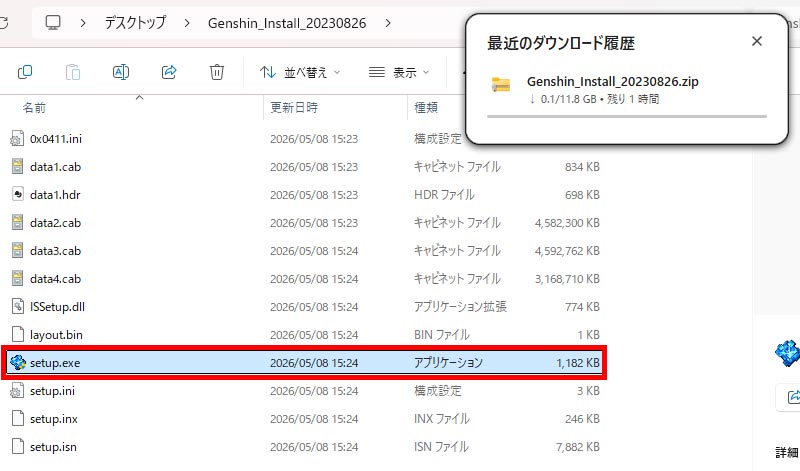Viewport: 800px width, 471px height.
Task: Click the アプリケーション拡張 type cell
Action: 460,307
